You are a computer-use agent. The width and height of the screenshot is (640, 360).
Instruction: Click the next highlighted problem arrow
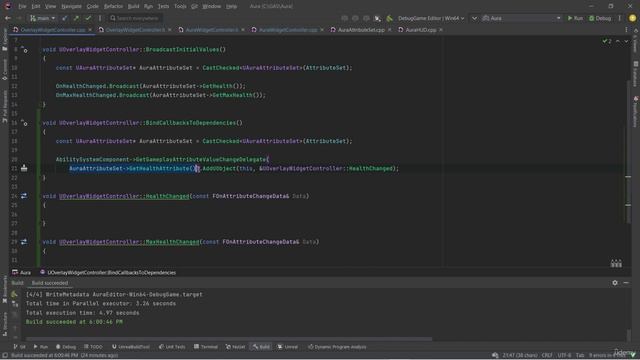tap(626, 41)
